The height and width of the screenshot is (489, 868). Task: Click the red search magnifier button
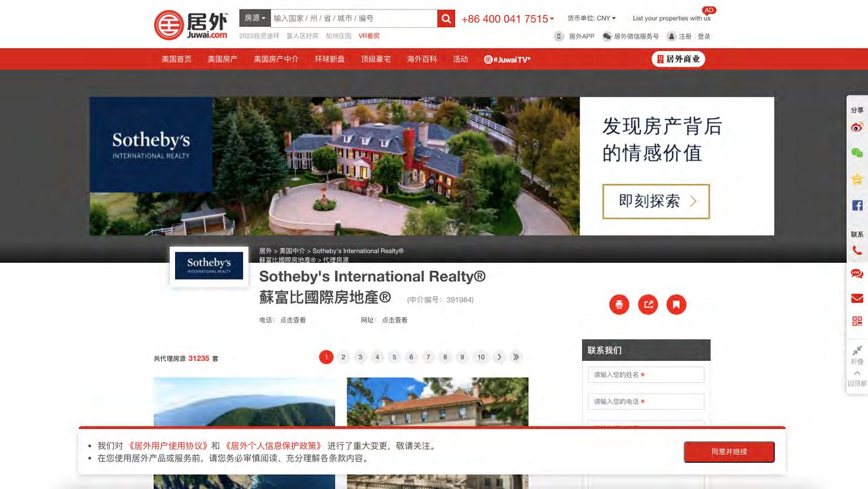446,19
